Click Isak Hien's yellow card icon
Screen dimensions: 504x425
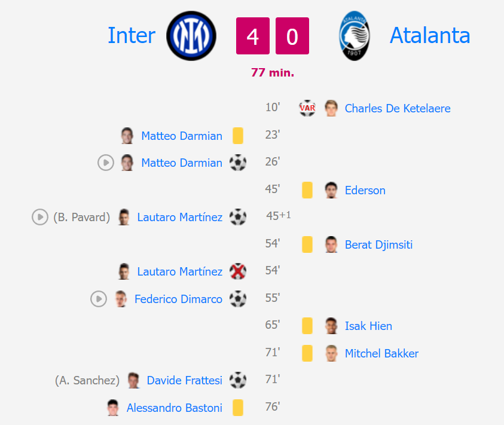tap(307, 326)
